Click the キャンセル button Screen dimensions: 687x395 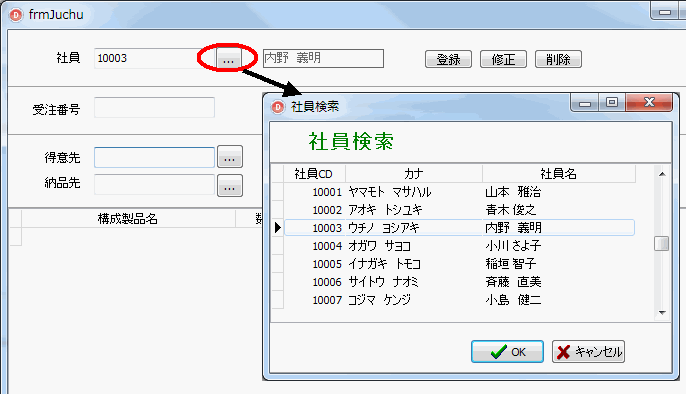[588, 352]
